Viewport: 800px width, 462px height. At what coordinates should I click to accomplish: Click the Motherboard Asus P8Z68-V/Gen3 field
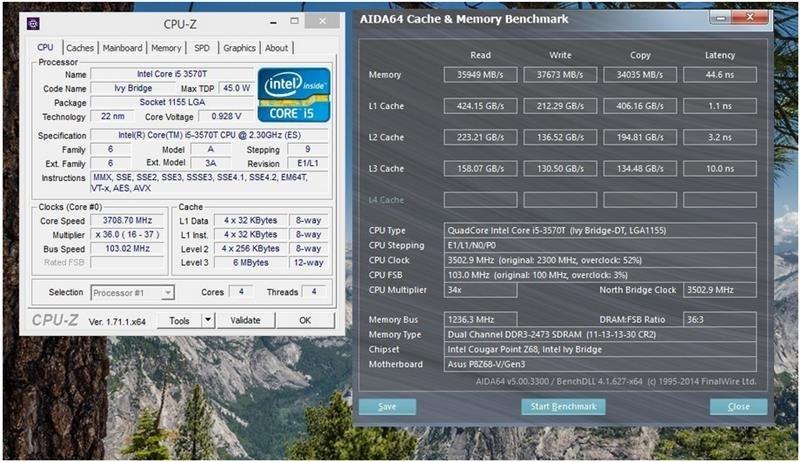600,364
